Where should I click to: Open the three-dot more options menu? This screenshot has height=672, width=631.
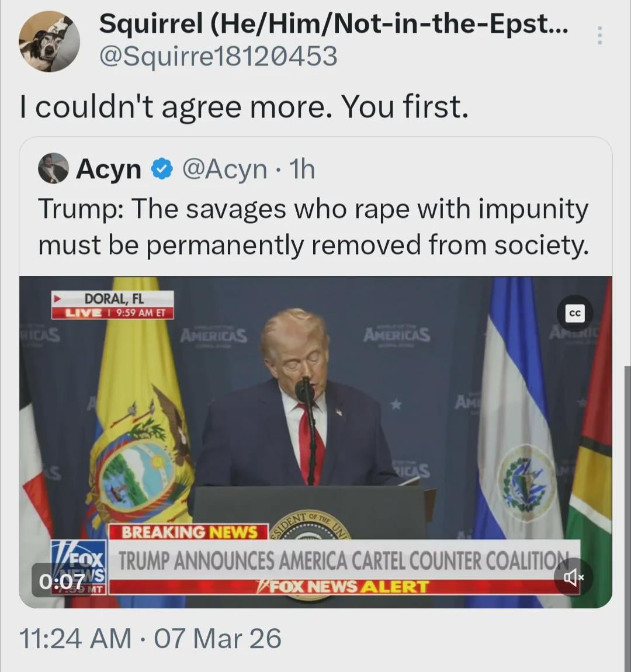[x=599, y=36]
